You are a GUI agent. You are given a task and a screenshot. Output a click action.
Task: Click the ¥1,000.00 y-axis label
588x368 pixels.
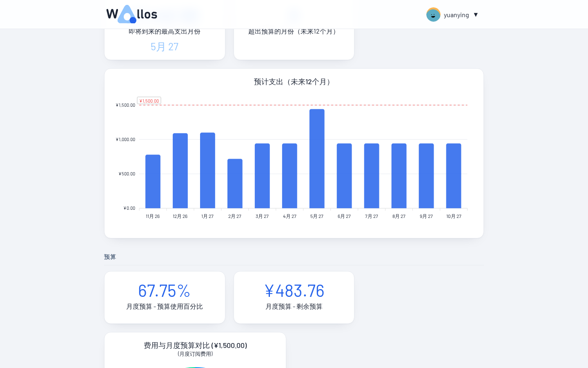tap(125, 139)
